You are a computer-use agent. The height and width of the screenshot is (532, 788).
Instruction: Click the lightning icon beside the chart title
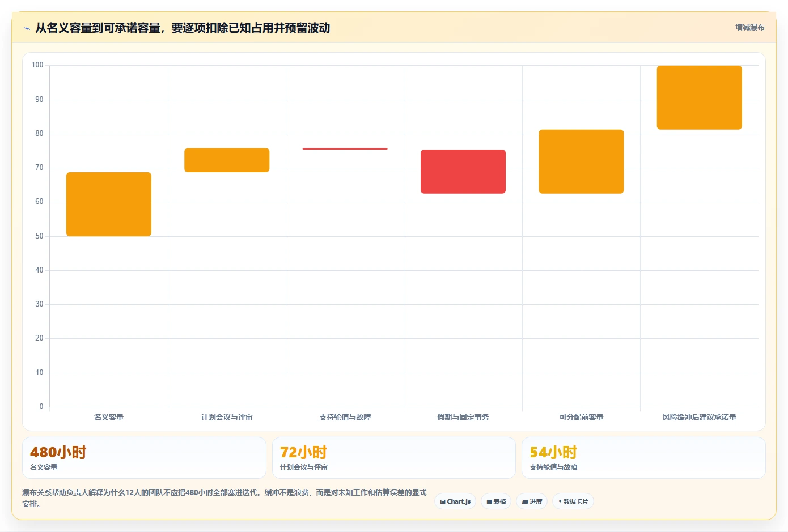27,28
